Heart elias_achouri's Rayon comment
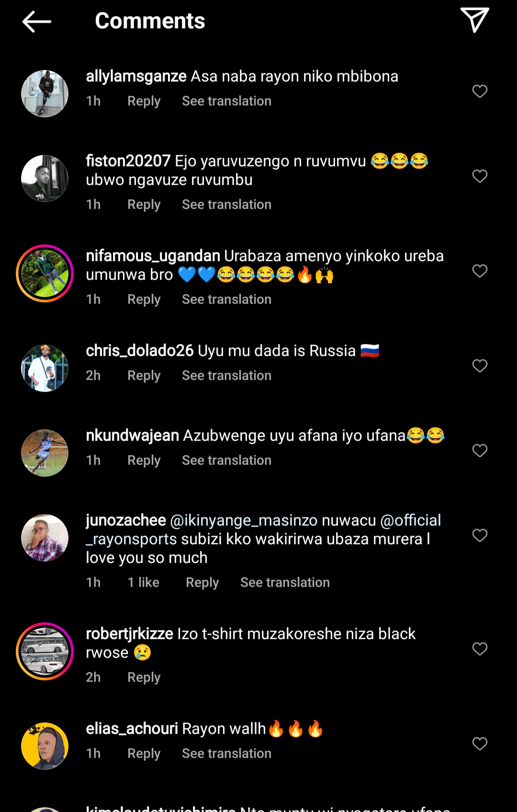 (x=480, y=743)
